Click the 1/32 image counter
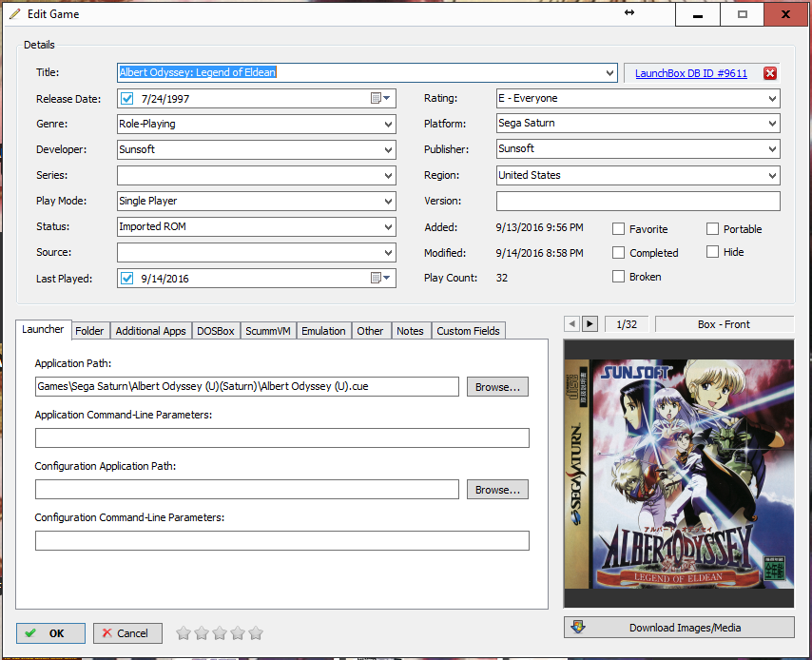 tap(627, 324)
